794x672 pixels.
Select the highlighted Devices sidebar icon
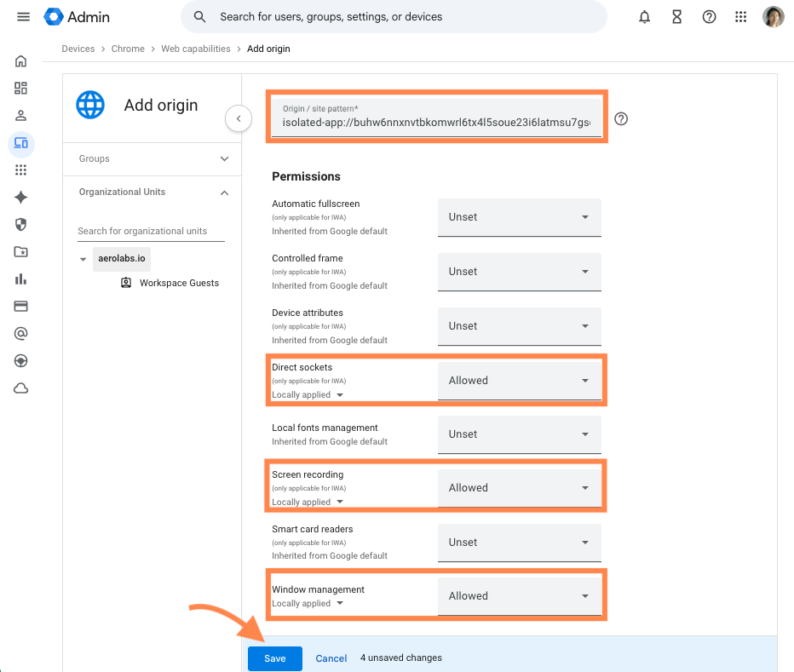20,143
